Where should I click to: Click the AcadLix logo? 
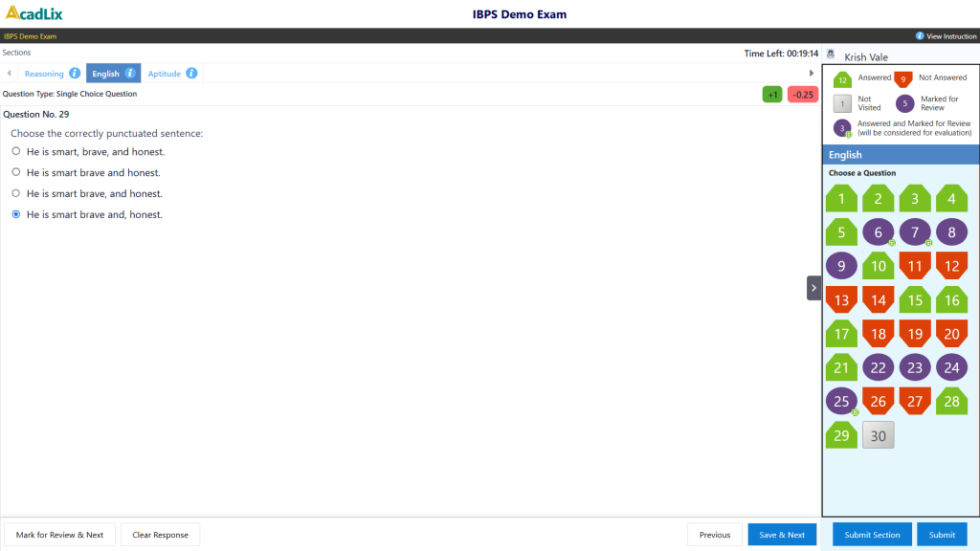coord(33,13)
